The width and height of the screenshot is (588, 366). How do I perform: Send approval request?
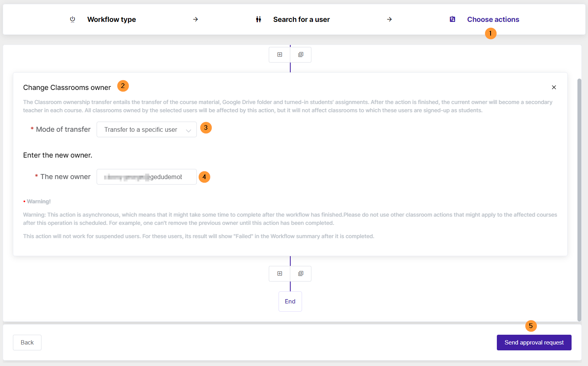click(534, 343)
